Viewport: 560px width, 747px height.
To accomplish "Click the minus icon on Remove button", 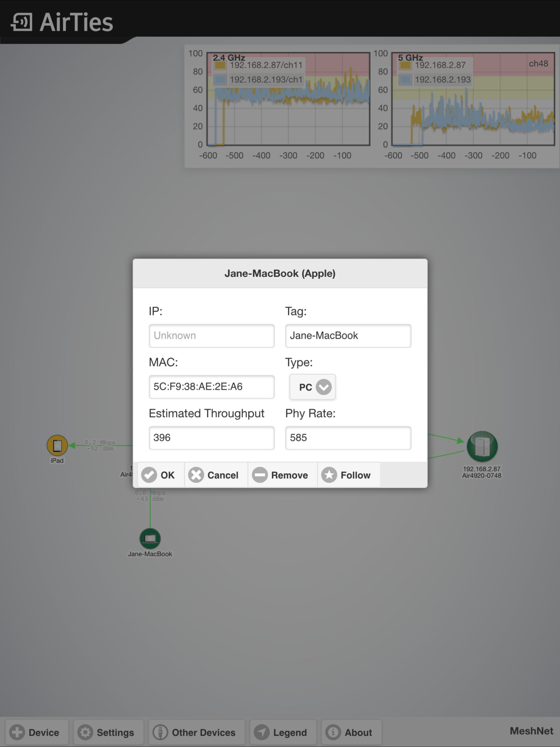I will [260, 475].
